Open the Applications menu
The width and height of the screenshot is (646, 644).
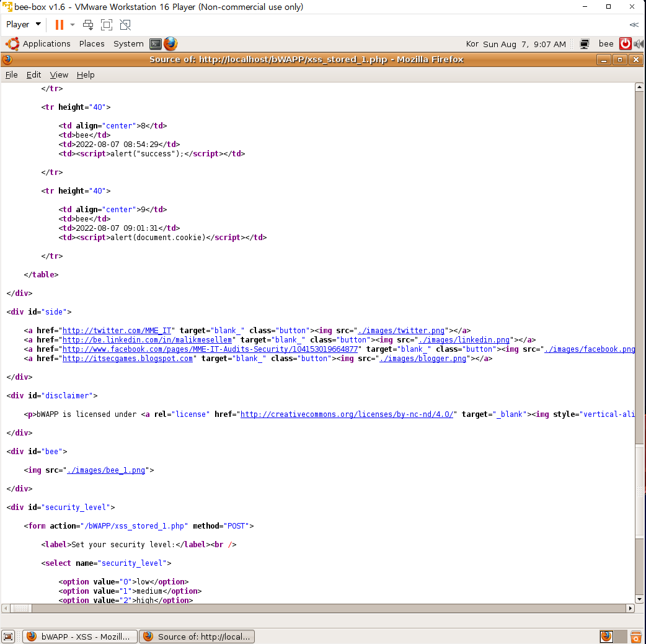[x=46, y=43]
